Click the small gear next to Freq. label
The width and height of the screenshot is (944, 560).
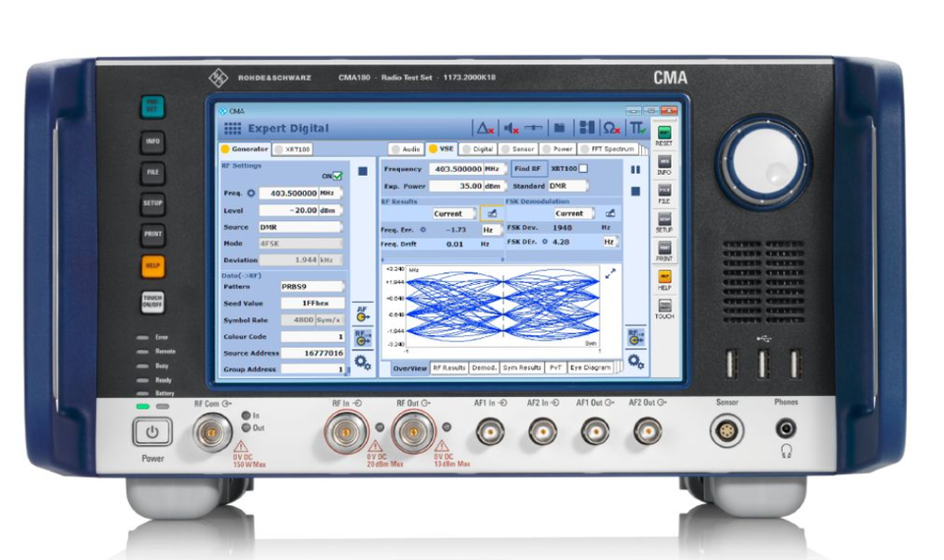(251, 194)
